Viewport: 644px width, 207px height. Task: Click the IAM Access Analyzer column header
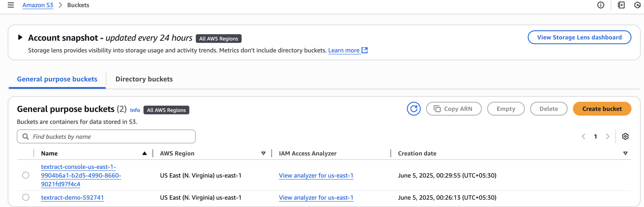(x=308, y=153)
